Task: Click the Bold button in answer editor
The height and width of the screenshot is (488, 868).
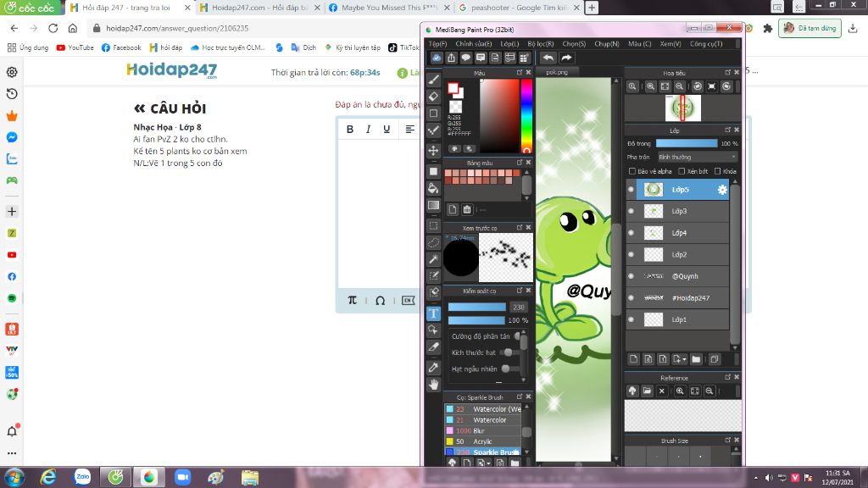Action: (350, 129)
